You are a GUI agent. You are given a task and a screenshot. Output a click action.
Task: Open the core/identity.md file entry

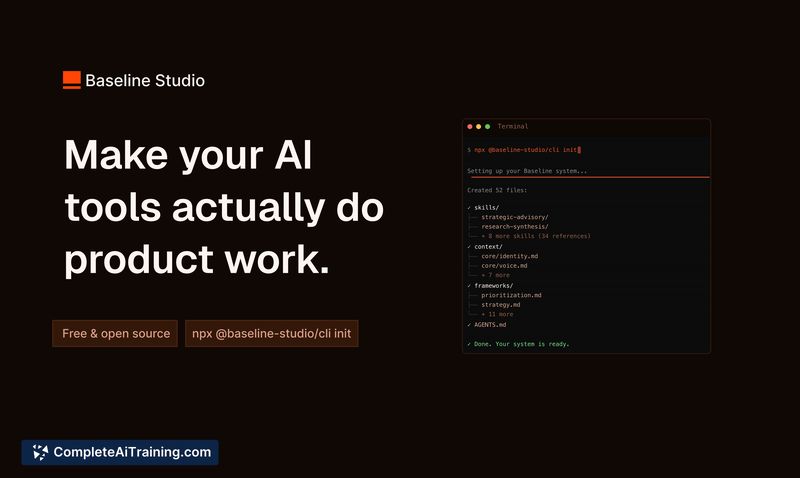coord(509,256)
